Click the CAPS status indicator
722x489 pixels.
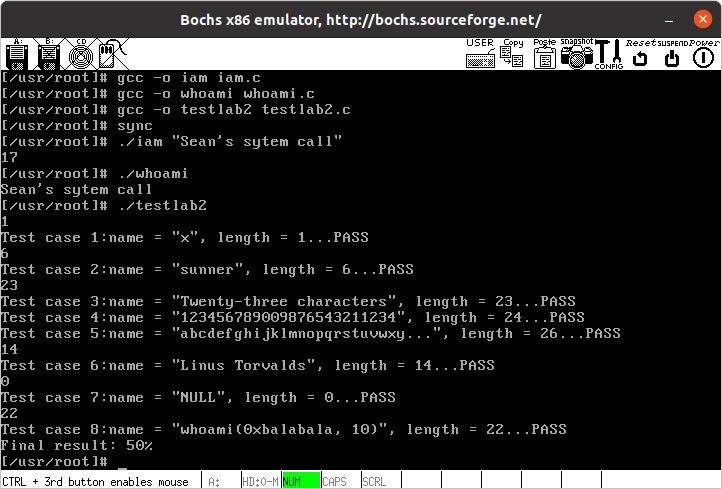335,482
